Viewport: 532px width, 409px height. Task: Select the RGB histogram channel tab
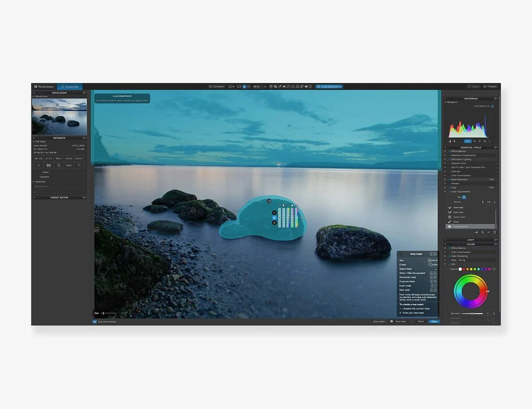pos(468,141)
